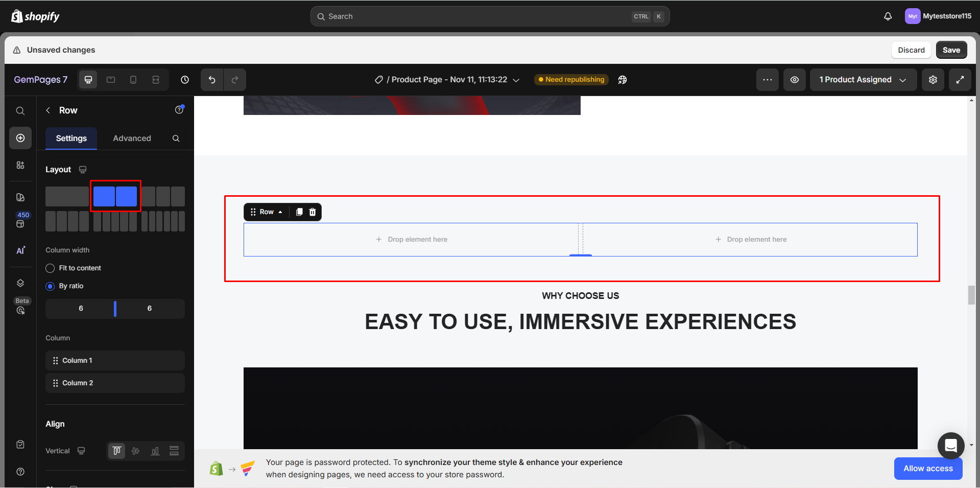Click the column ratio divider handle

click(x=115, y=309)
